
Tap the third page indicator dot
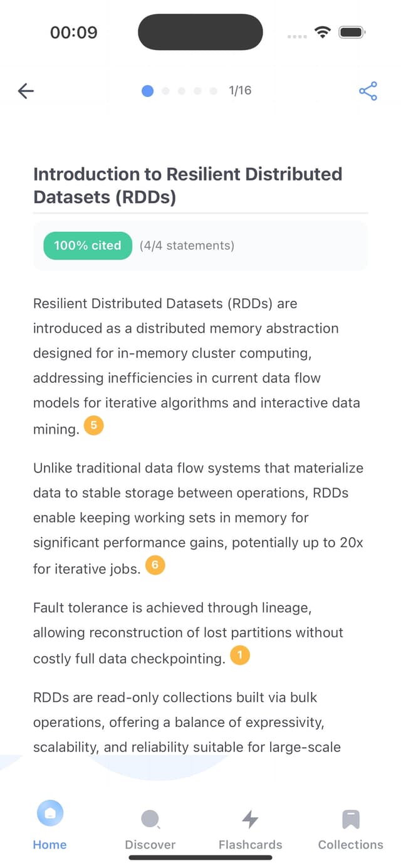[x=182, y=91]
